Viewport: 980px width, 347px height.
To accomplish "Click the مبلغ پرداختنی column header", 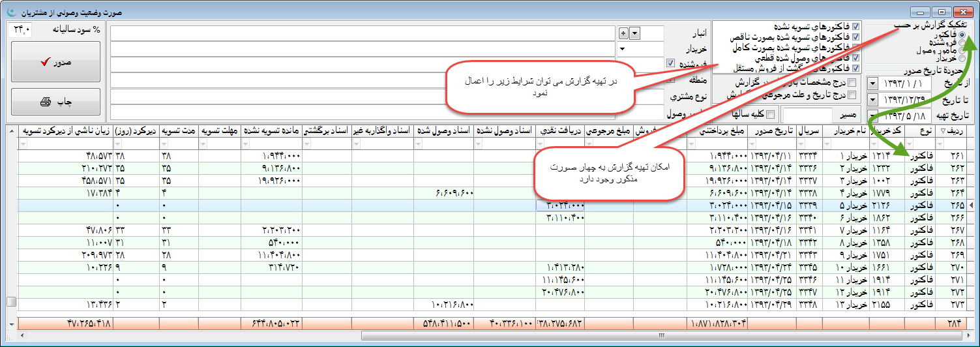I will point(716,131).
